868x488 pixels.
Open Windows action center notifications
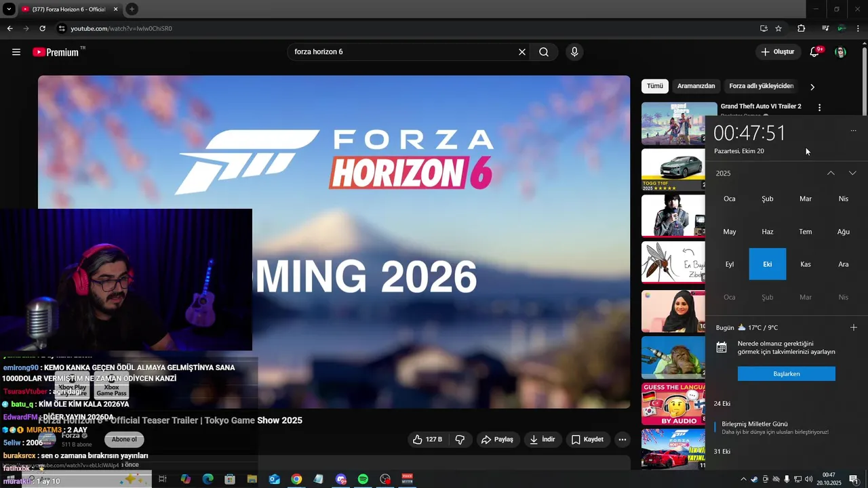point(854,479)
